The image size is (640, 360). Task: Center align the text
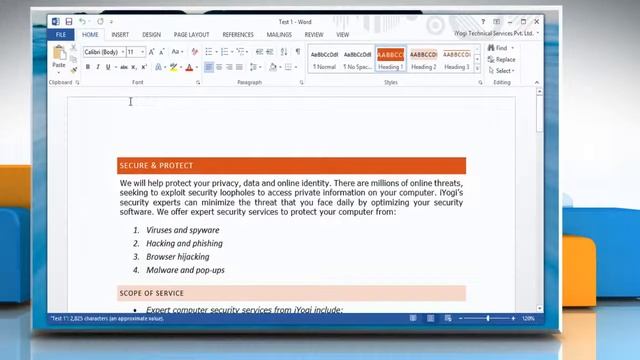(x=219, y=67)
